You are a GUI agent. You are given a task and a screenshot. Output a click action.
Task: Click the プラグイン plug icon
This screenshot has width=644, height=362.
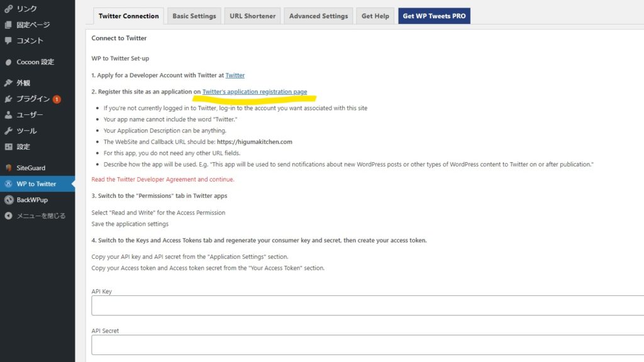8,99
